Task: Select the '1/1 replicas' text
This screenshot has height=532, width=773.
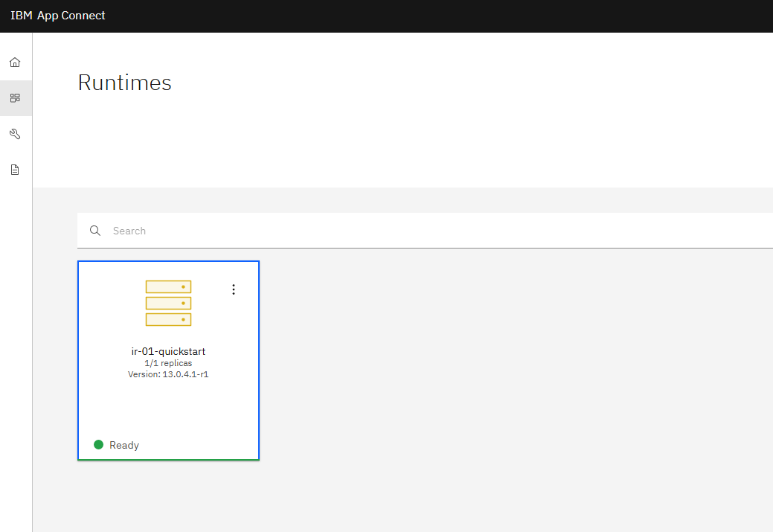Action: point(168,363)
